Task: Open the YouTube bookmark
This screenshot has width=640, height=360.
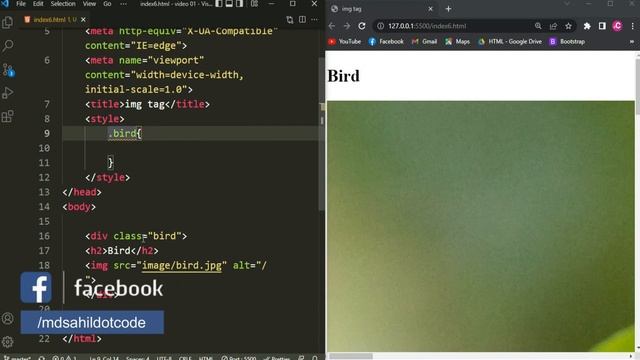Action: coord(344,42)
